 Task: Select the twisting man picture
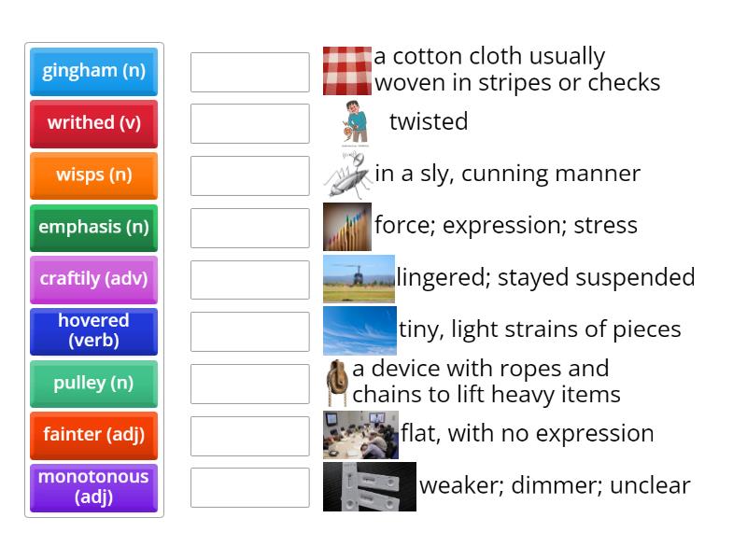point(345,121)
